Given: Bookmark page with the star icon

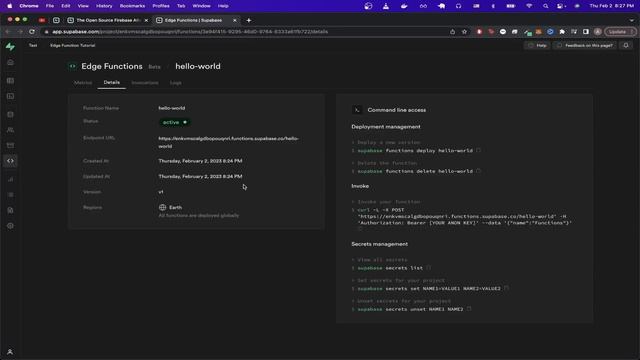Looking at the screenshot, I should coord(464,32).
